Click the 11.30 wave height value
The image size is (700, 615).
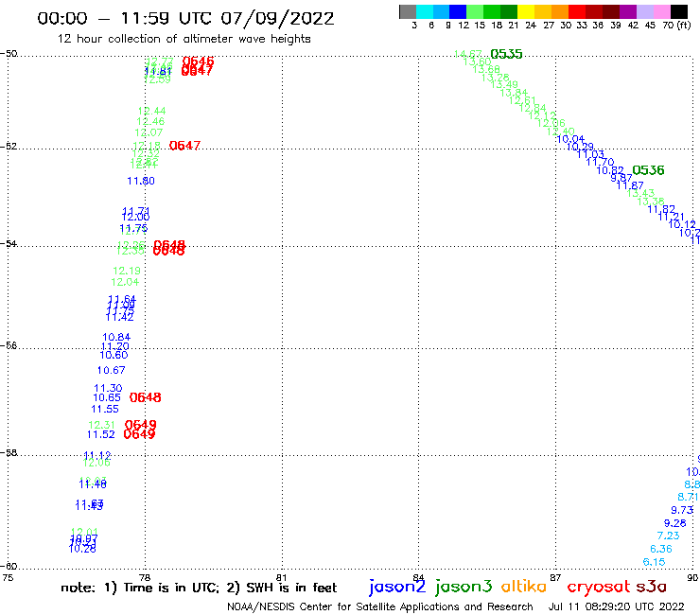108,389
